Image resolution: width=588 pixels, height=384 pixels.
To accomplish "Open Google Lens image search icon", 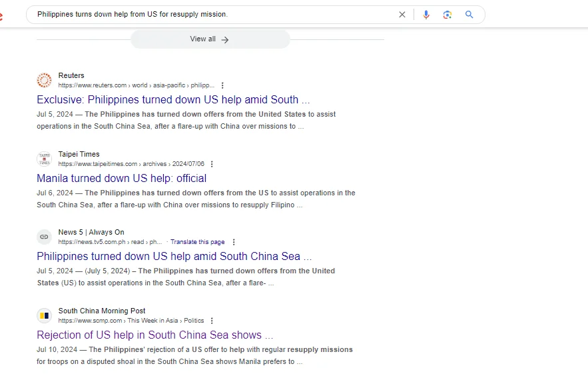I will 447,15.
